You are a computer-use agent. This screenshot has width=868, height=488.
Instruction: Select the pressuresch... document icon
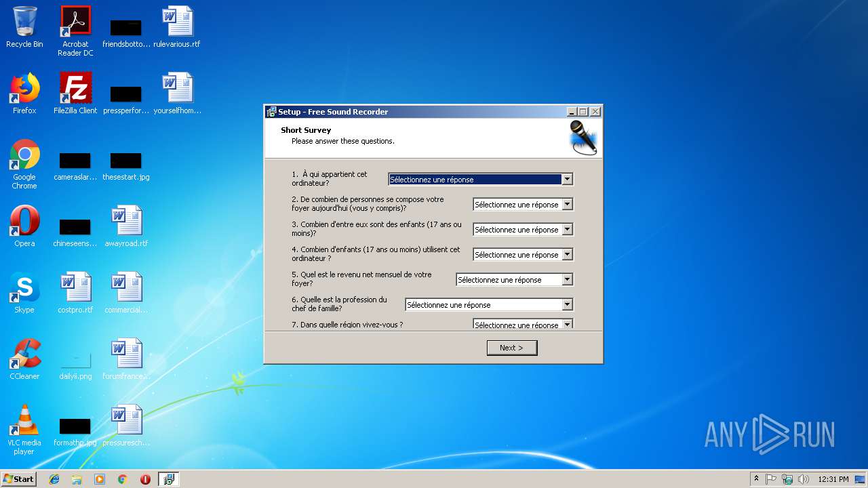tap(126, 426)
